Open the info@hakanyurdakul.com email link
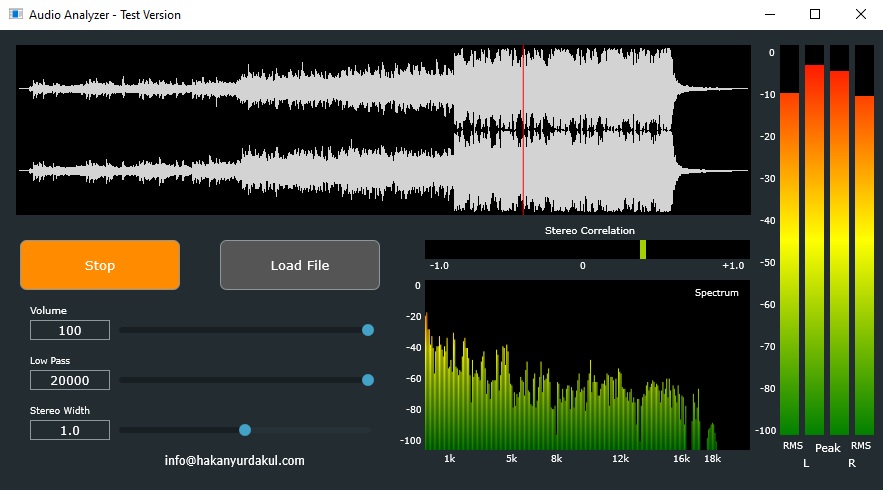This screenshot has width=883, height=490. coord(235,461)
